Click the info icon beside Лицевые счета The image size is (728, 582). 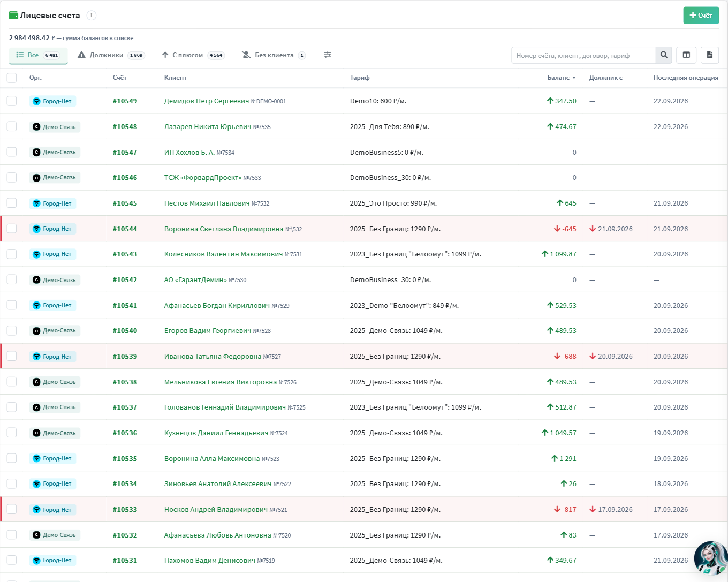click(92, 16)
